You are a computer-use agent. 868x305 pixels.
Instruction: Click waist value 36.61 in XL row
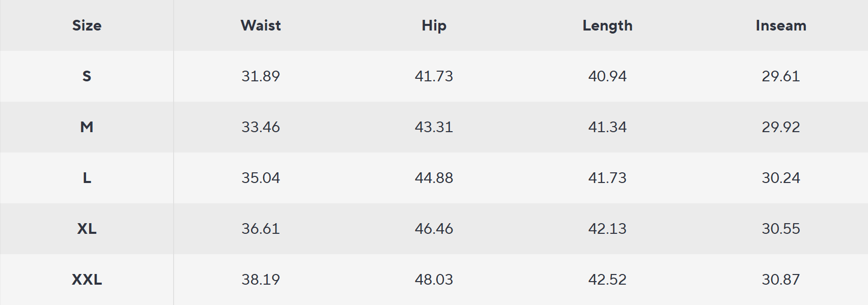(261, 229)
